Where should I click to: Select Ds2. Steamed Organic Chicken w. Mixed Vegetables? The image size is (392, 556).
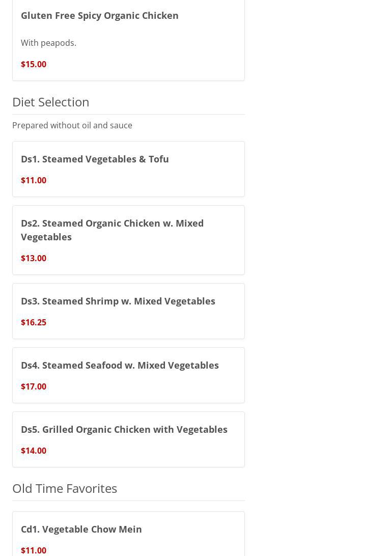112,230
